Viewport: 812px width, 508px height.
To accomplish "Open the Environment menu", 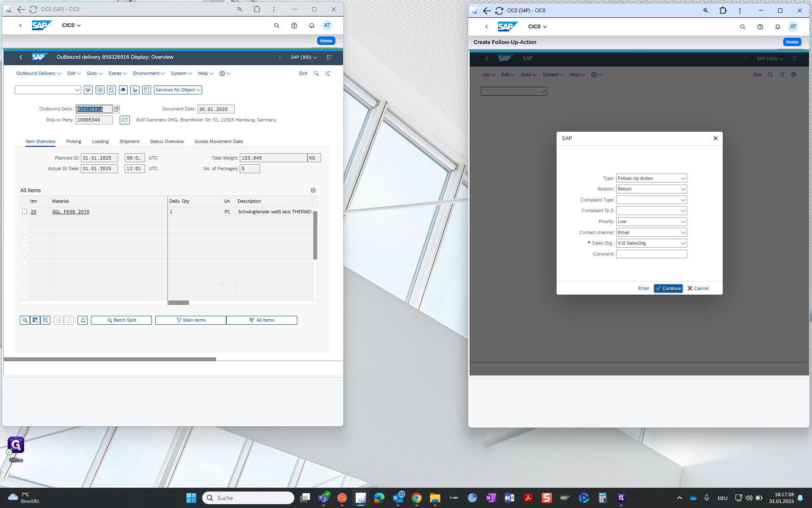I will point(148,74).
